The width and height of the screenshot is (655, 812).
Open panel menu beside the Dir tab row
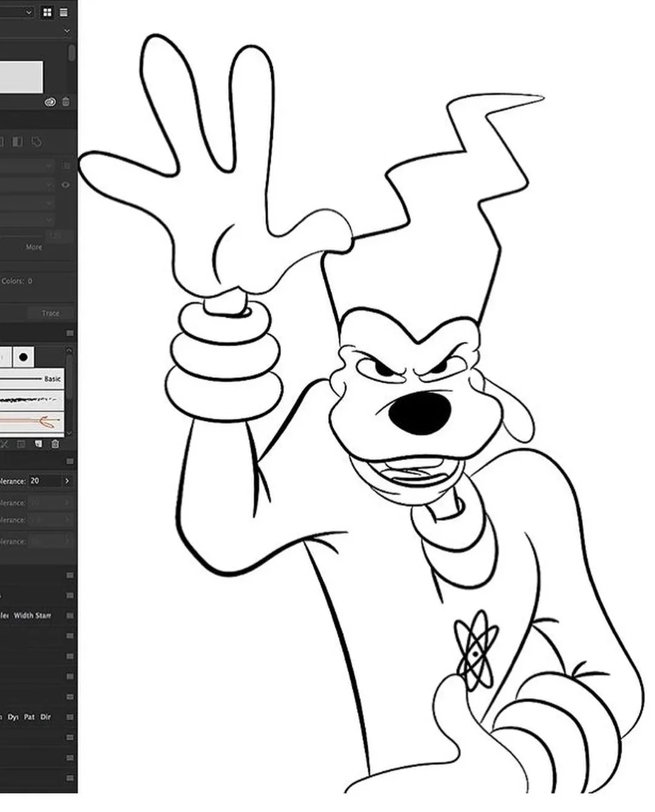pos(70,717)
